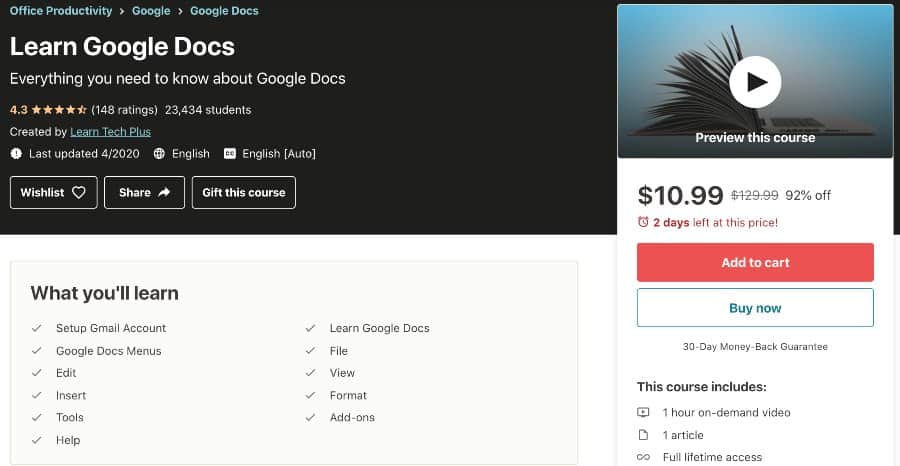Click the Buy now button
Screen dimensions: 900x466
[x=755, y=308]
